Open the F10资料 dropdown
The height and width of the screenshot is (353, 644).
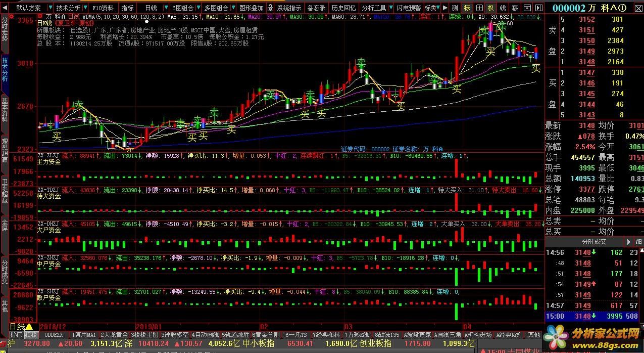click(x=103, y=8)
